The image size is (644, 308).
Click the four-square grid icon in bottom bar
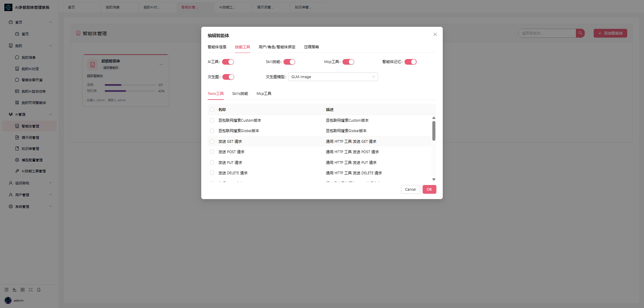click(22, 290)
